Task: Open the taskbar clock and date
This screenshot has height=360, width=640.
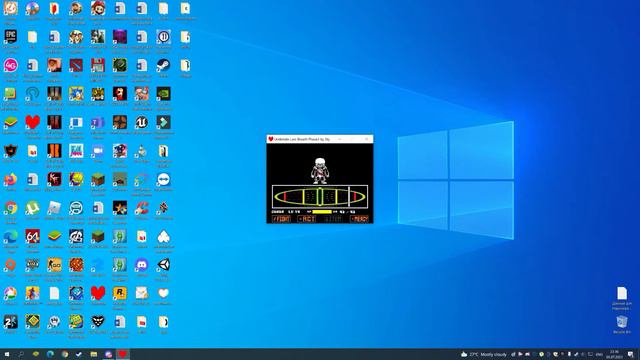Action: click(x=614, y=354)
